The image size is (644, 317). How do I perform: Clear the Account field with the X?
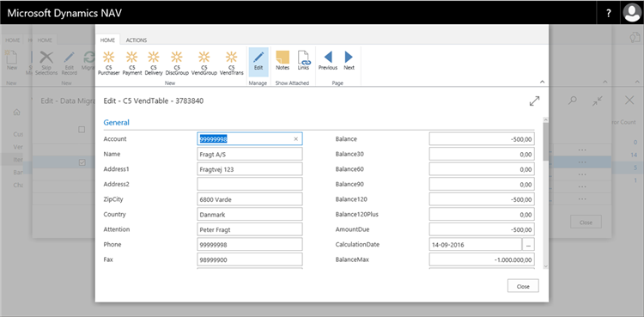(295, 139)
